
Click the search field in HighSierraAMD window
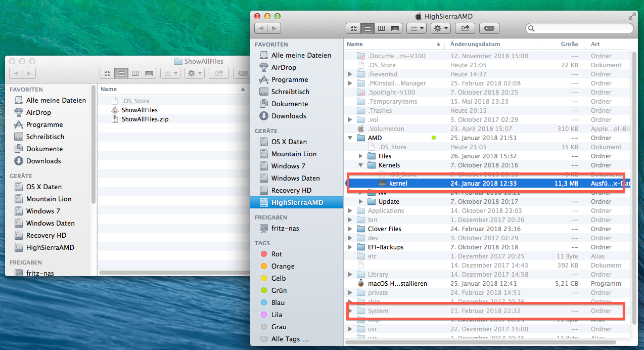[580, 28]
